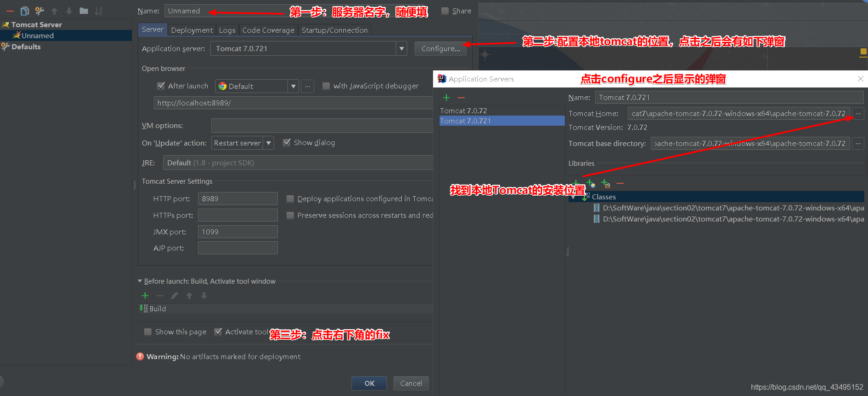
Task: Click the JMX port field with 1099
Action: (238, 232)
